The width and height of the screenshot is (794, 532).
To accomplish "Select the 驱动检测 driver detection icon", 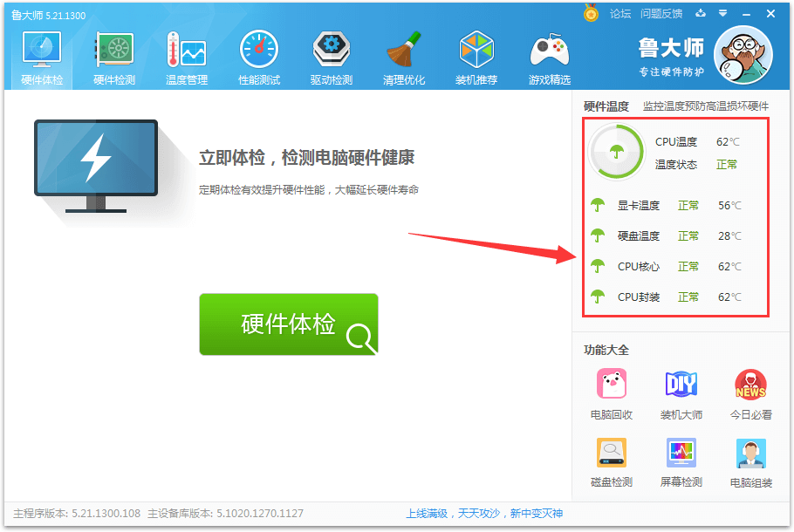I will pos(332,58).
